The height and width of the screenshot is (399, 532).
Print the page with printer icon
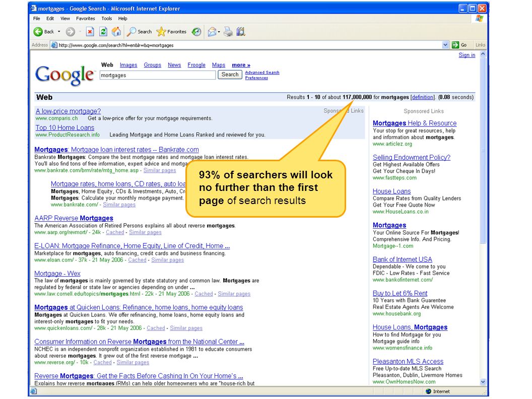click(x=228, y=32)
